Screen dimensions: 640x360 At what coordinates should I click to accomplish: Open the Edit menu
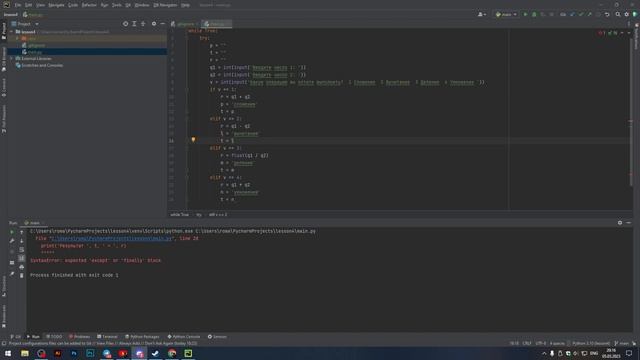click(x=28, y=5)
